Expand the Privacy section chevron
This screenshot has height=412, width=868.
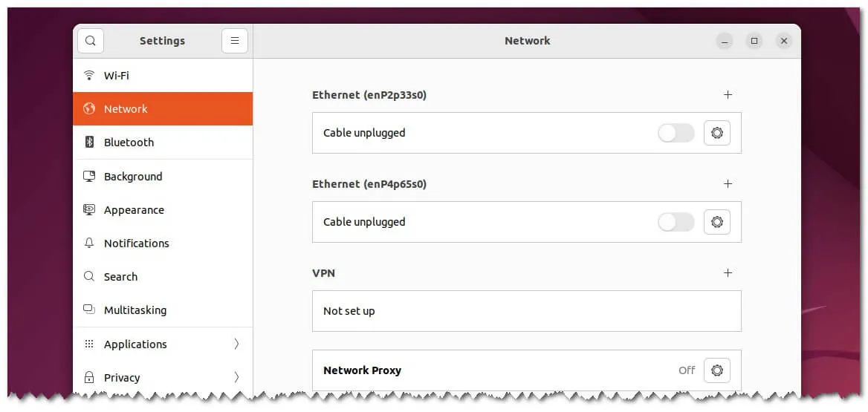click(x=236, y=377)
